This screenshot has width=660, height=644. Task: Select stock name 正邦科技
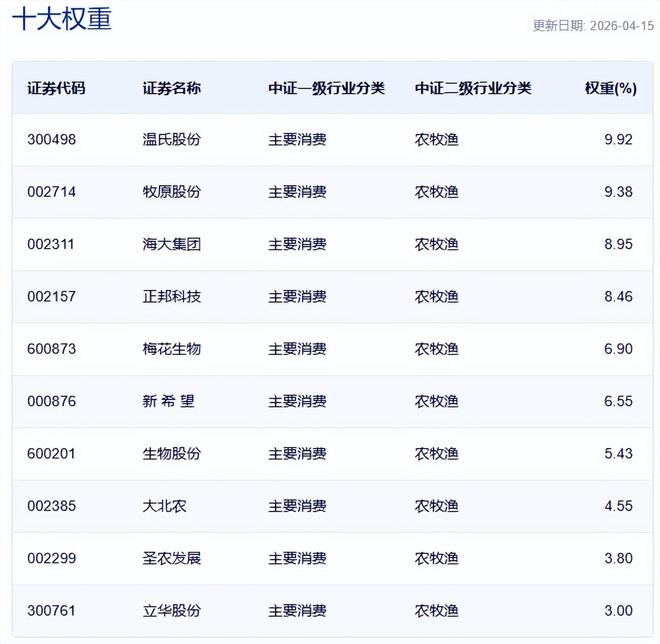tap(172, 297)
